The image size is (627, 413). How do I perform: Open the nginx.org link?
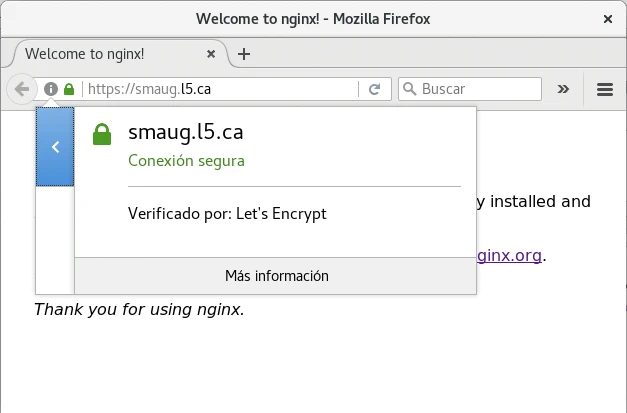pyautogui.click(x=512, y=255)
